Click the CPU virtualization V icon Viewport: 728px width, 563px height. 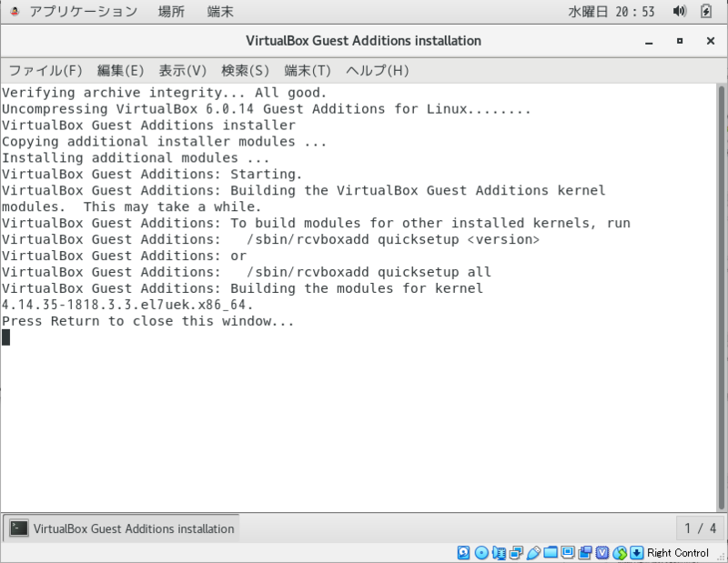[602, 552]
